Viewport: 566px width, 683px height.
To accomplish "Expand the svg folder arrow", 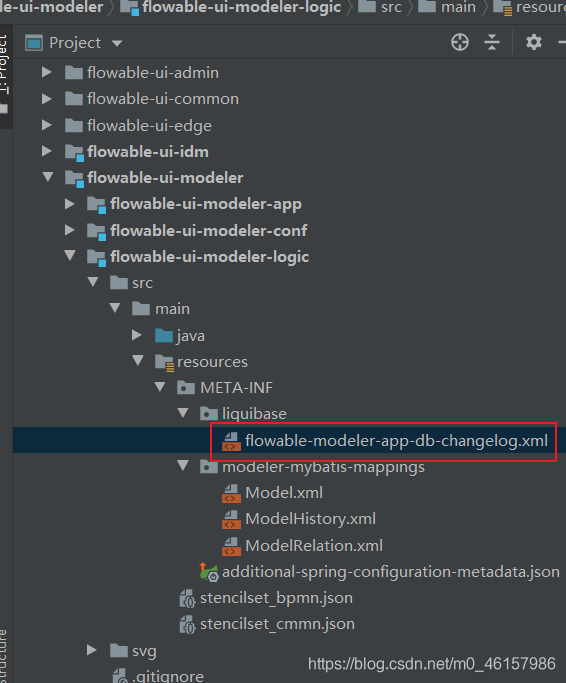I will click(x=92, y=650).
